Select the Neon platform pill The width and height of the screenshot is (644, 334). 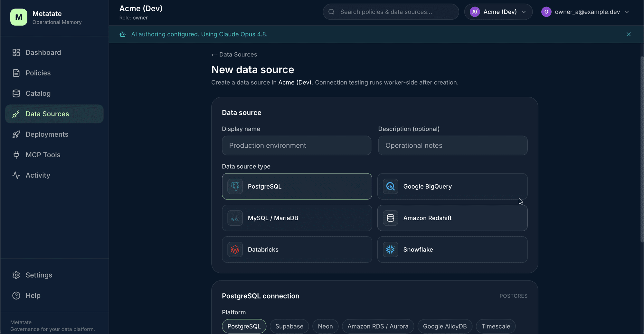coord(325,326)
